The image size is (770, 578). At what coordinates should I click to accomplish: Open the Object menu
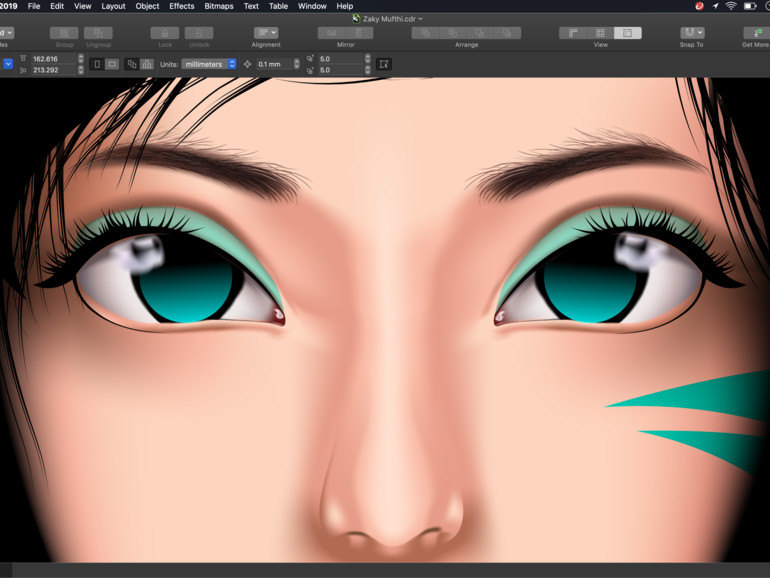point(147,6)
